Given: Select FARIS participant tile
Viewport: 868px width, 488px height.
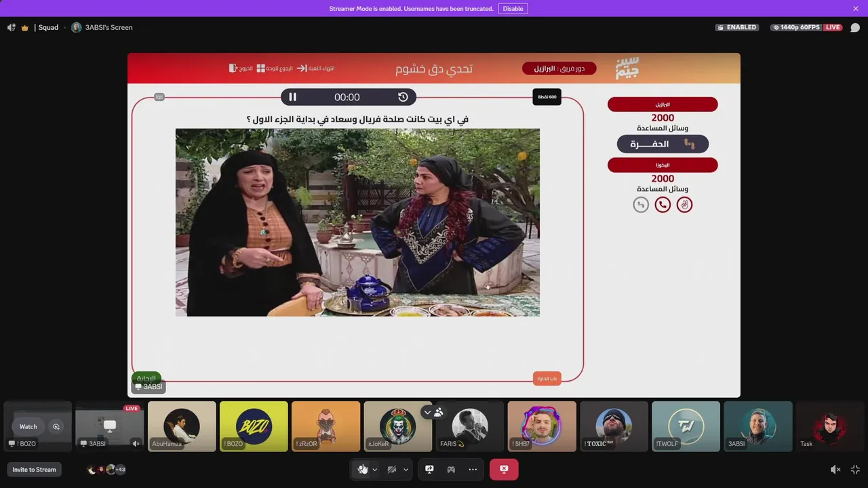Looking at the screenshot, I should tap(470, 426).
